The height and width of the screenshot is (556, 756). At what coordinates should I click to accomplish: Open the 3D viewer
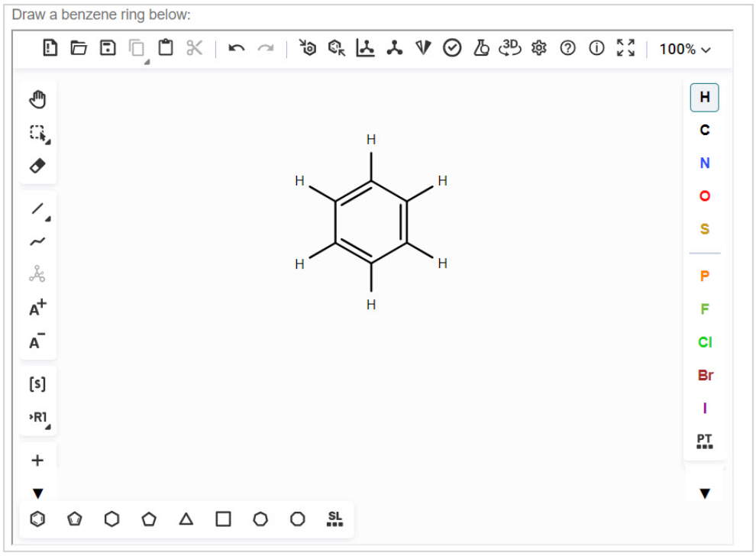point(510,48)
